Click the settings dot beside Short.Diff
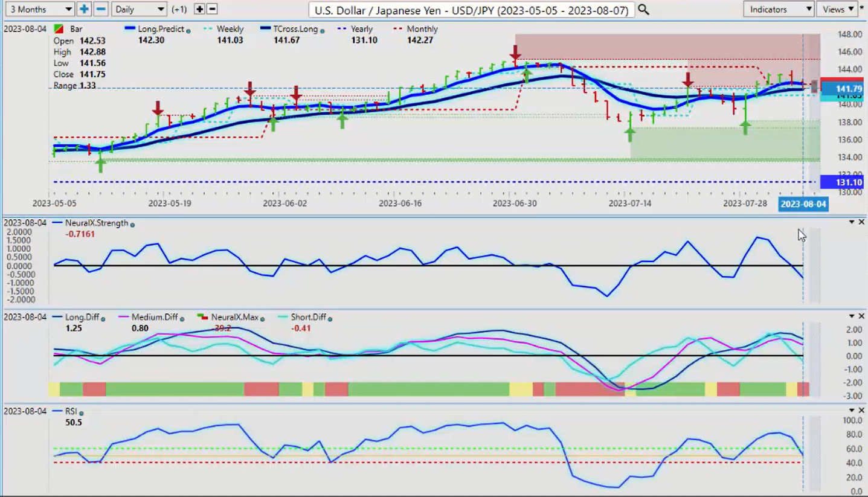868x497 pixels. pos(330,318)
